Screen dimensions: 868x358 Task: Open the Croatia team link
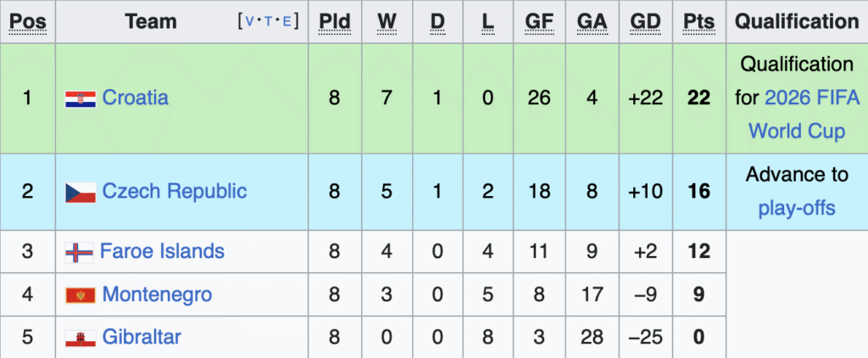(x=135, y=98)
